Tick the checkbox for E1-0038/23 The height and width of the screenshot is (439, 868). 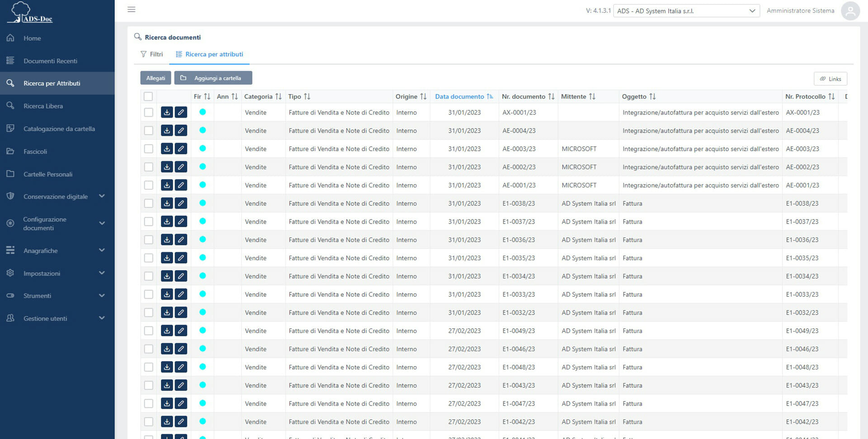coord(148,203)
